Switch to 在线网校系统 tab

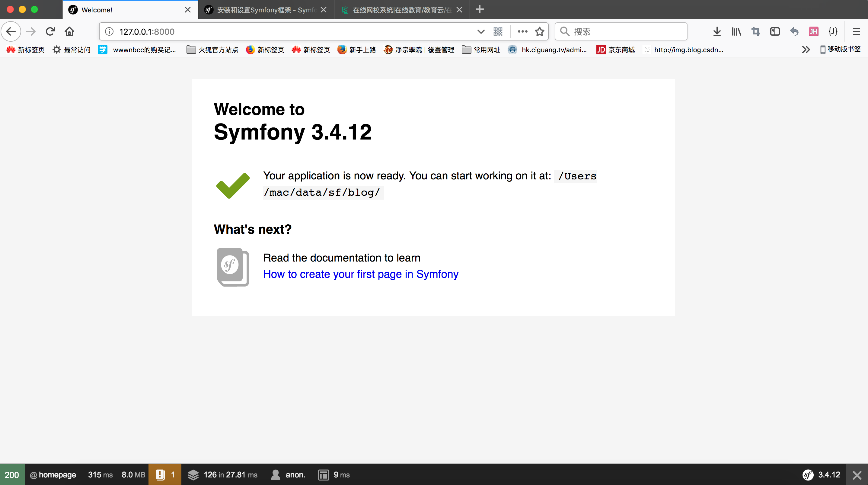402,10
